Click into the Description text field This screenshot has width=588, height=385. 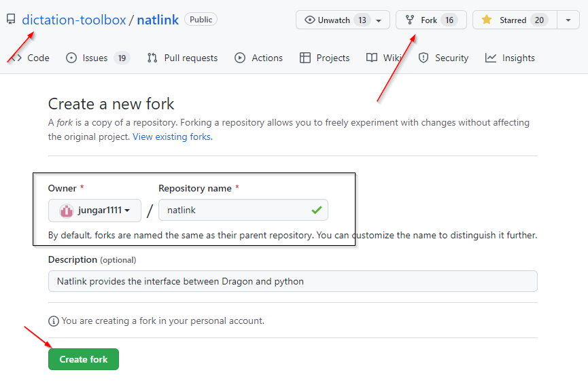292,281
